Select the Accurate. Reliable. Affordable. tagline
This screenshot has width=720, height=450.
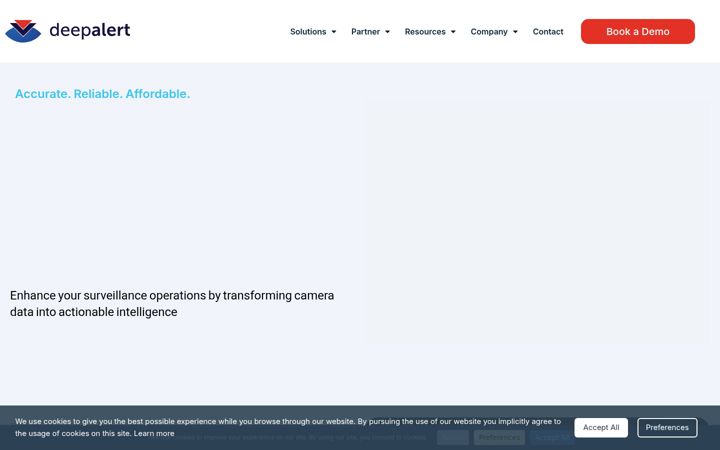click(102, 94)
